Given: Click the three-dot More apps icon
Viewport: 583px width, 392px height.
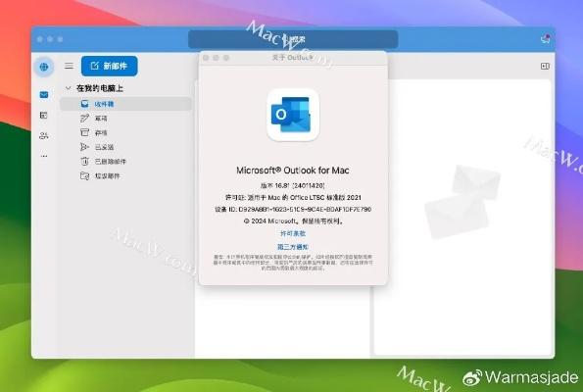Looking at the screenshot, I should 44,156.
